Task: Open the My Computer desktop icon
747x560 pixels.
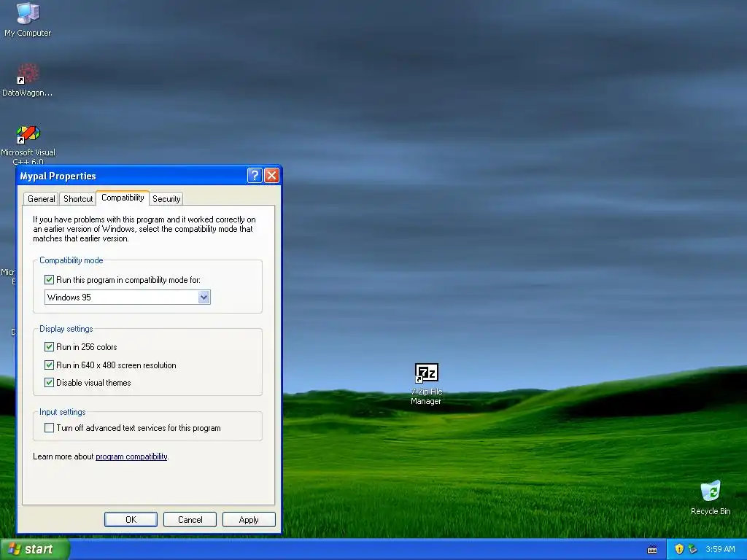Action: 28,19
